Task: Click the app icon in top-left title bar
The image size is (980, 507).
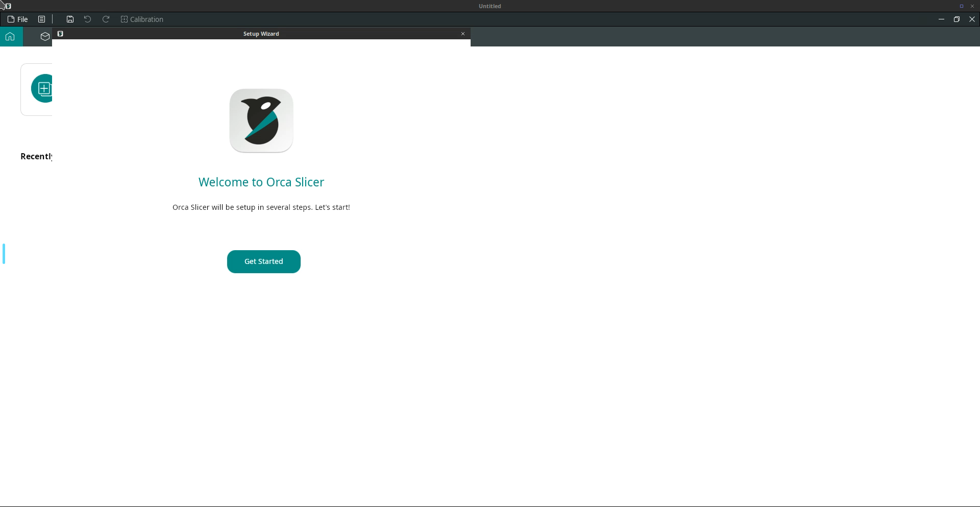Action: (x=8, y=6)
